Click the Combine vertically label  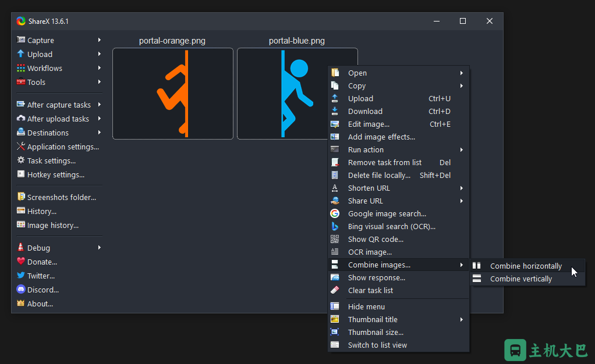[521, 279]
